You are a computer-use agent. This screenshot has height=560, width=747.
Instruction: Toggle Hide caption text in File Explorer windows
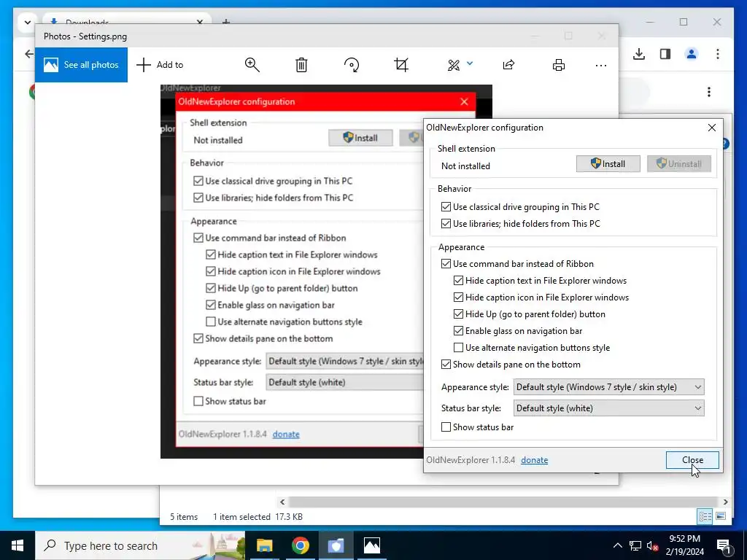coord(458,281)
